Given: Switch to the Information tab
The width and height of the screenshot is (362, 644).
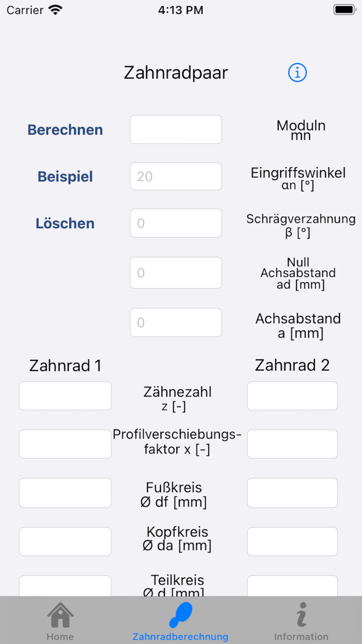Looking at the screenshot, I should click(301, 620).
